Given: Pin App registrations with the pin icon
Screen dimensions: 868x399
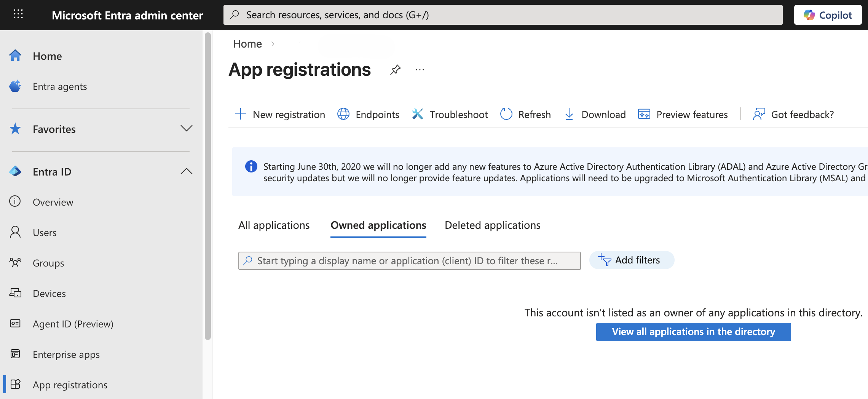Looking at the screenshot, I should (x=396, y=70).
